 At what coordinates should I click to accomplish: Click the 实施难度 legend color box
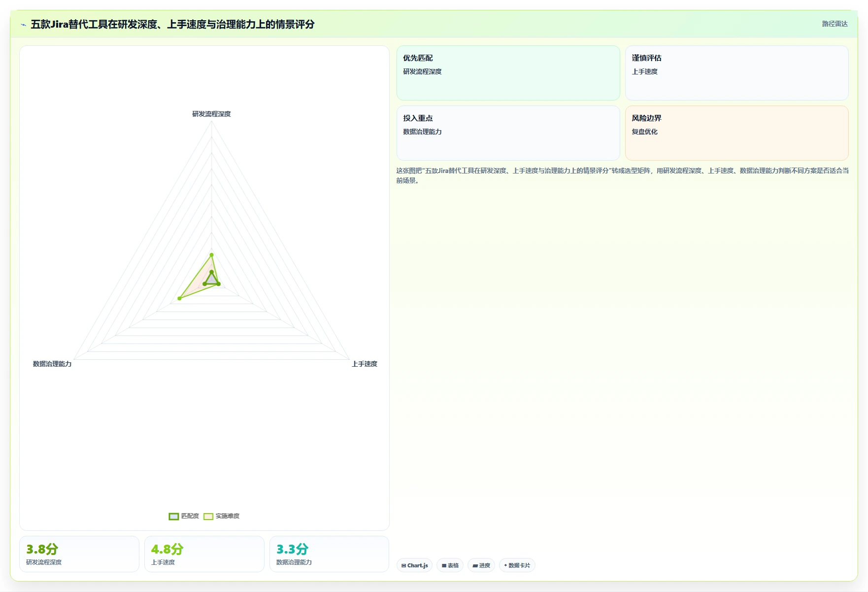click(208, 516)
